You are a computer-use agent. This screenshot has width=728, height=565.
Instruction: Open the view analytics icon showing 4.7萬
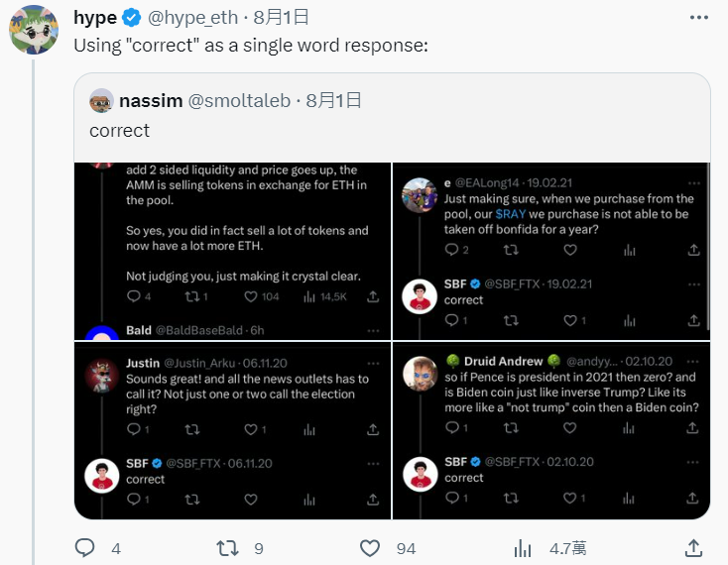523,548
